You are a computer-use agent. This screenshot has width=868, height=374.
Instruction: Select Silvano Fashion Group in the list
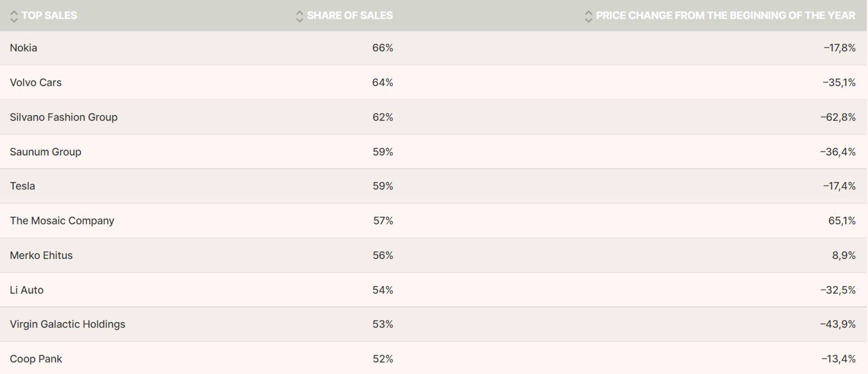coord(64,117)
